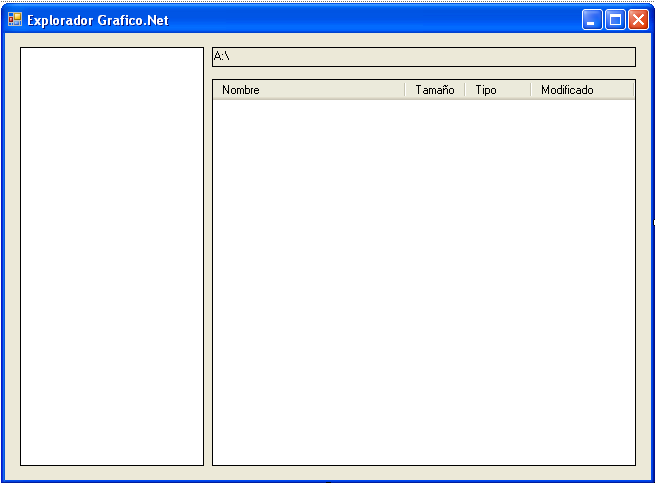Image resolution: width=655 pixels, height=483 pixels.
Task: Click the beige form margin below both panels
Action: 328,473
